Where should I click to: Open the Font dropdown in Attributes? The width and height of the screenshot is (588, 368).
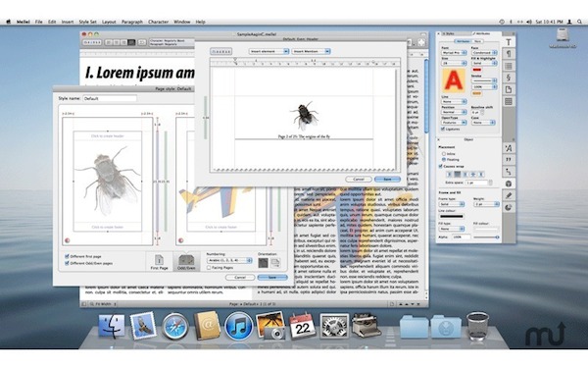454,53
